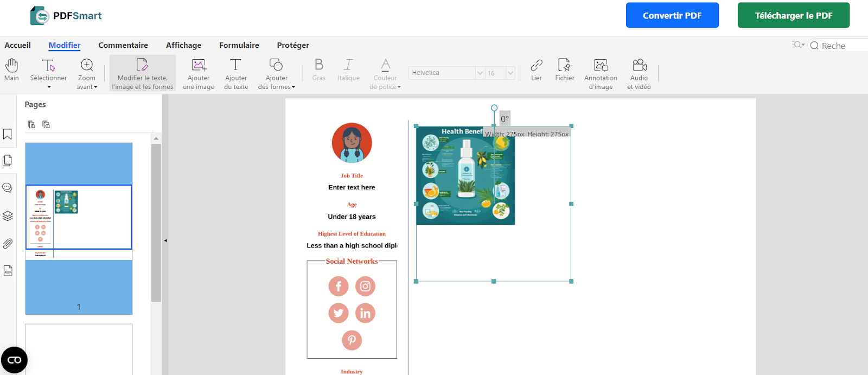Image resolution: width=868 pixels, height=375 pixels.
Task: Click the Health Benefits infographic image
Action: tap(465, 175)
